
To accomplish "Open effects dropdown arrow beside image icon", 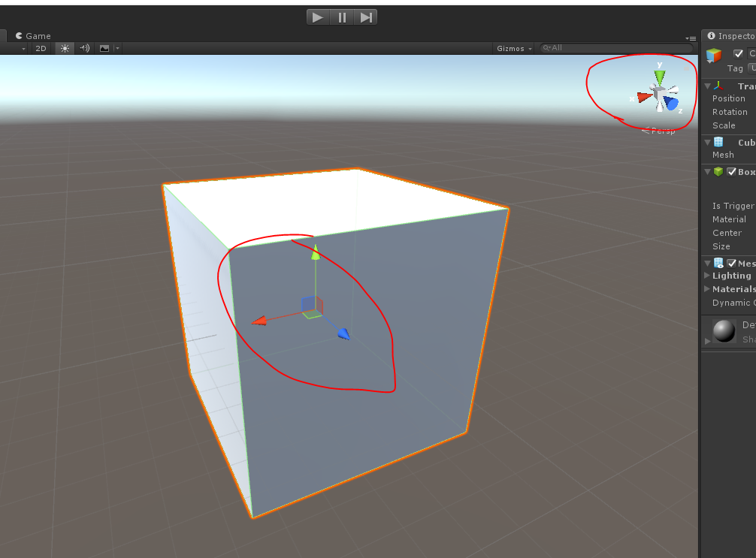I will point(117,48).
